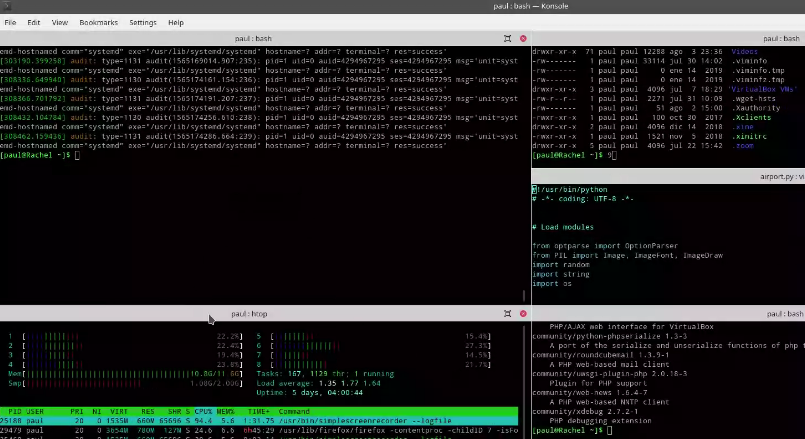Click the 'airport.py' vi pane title
This screenshot has width=805, height=439.
click(782, 177)
